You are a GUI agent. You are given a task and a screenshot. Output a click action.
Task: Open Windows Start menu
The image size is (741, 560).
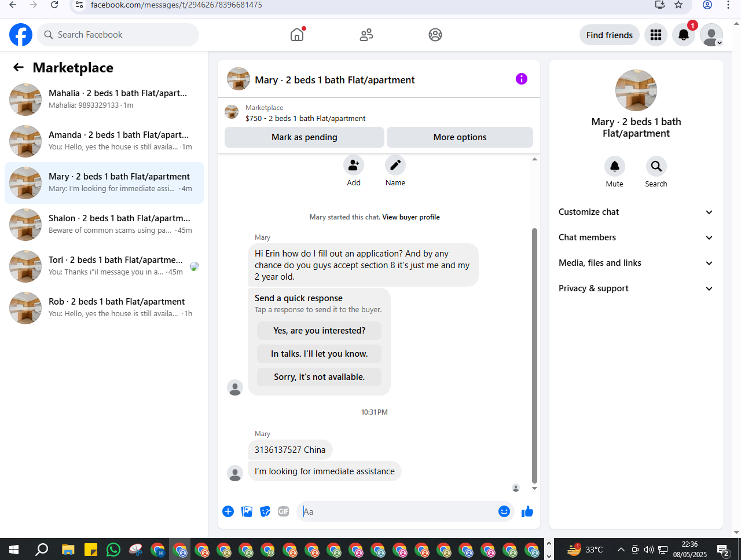point(14,549)
